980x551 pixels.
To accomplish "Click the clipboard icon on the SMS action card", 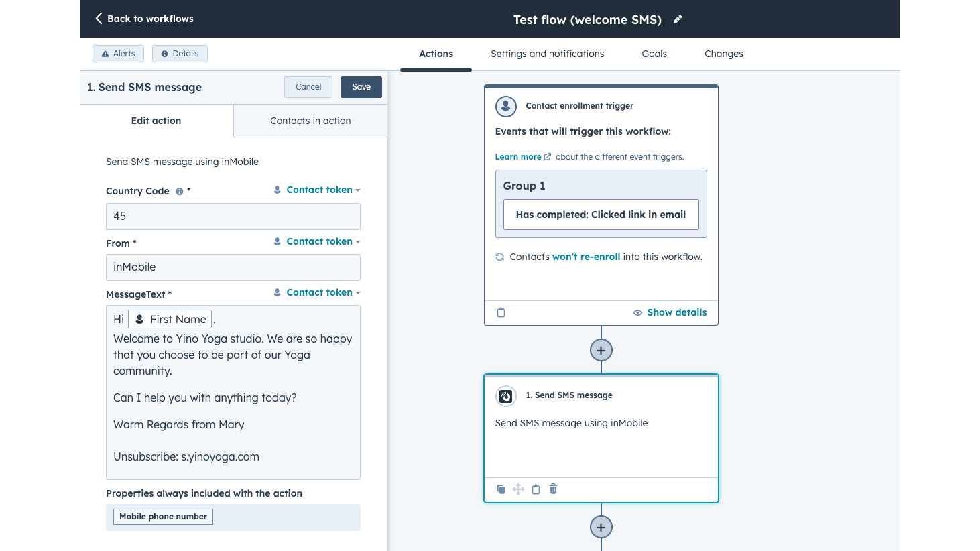I will tap(536, 489).
